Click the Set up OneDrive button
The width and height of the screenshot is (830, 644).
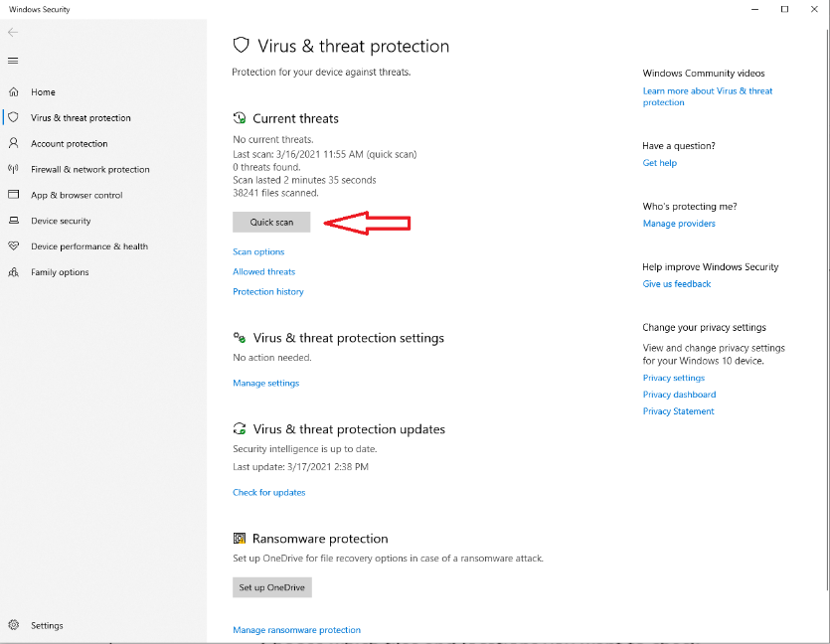click(x=272, y=587)
